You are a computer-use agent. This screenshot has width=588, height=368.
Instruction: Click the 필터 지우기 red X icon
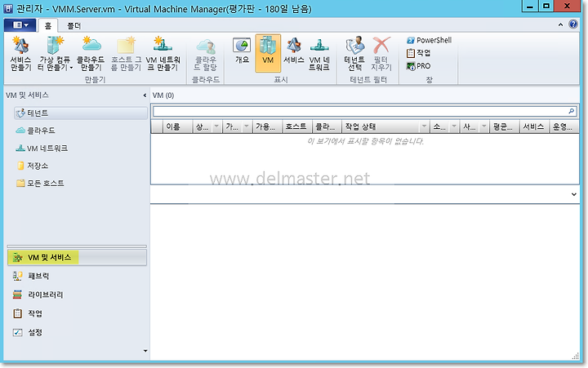(x=381, y=46)
